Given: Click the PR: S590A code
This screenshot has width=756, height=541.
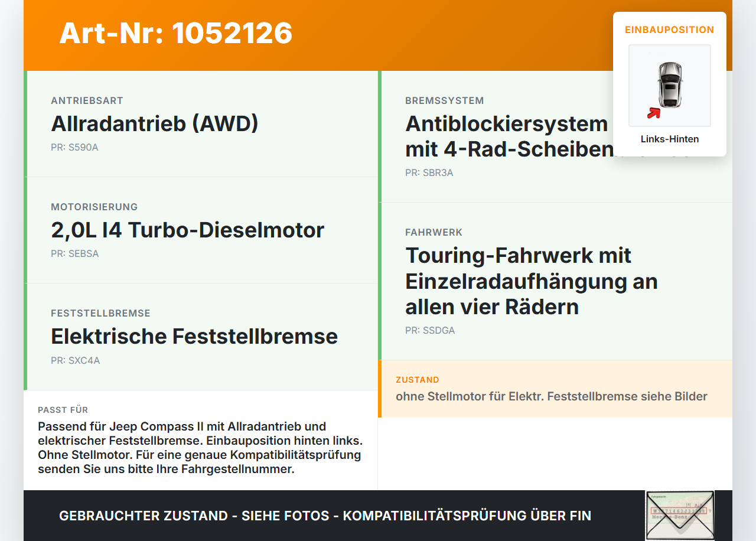Looking at the screenshot, I should 74,148.
